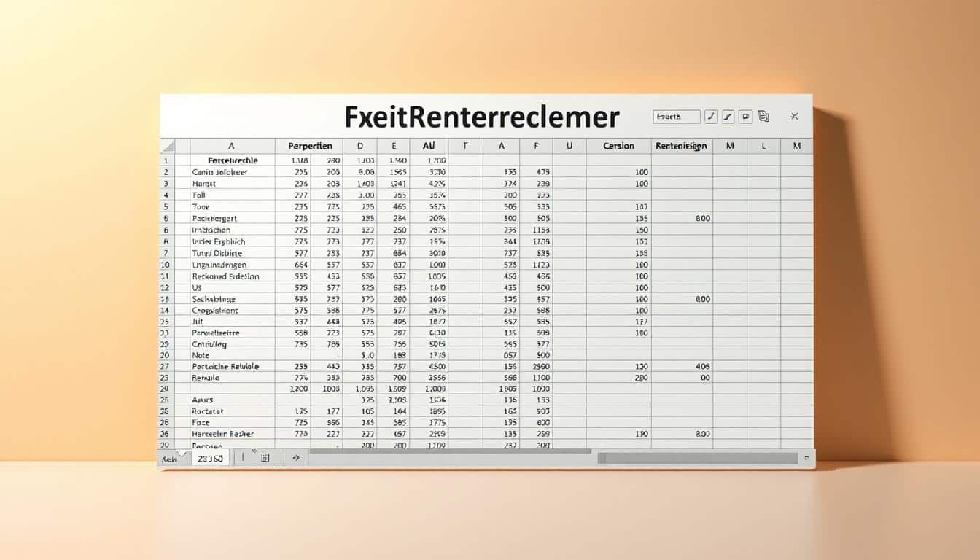Screen dimensions: 980x560
Task: Select the Cersion column header
Action: click(x=618, y=146)
